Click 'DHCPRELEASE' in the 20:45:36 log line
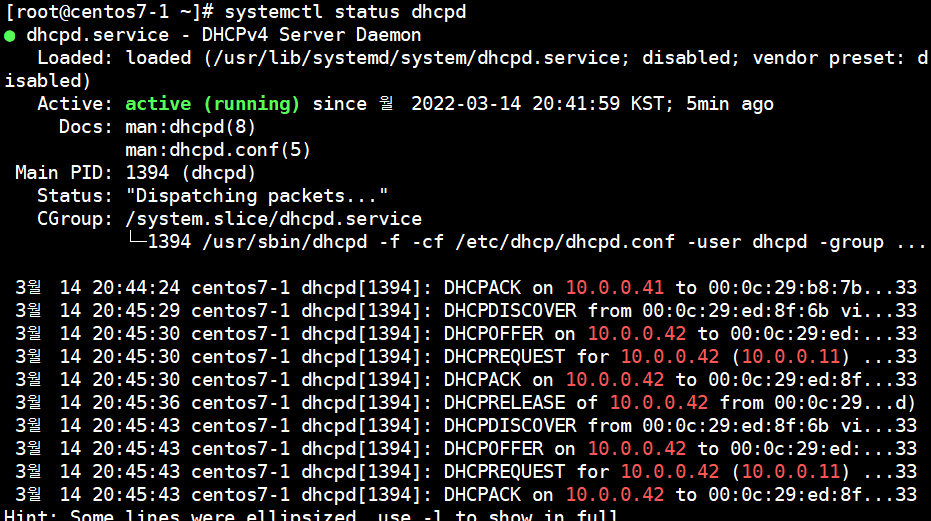931x521 pixels. tap(504, 403)
